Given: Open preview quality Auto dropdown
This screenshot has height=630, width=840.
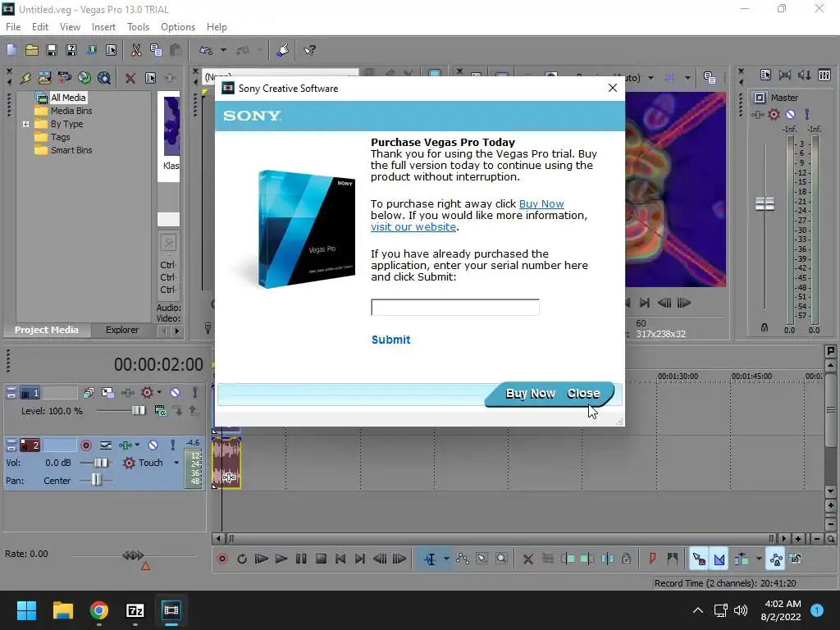Looking at the screenshot, I should [x=651, y=78].
